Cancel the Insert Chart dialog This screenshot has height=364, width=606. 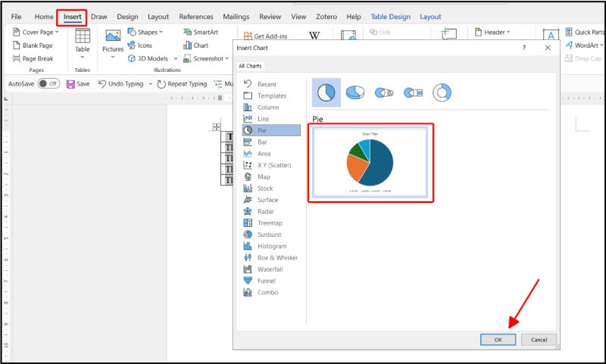(539, 340)
